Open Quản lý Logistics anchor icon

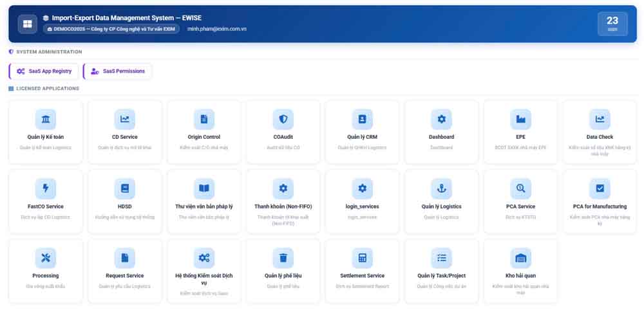pyautogui.click(x=442, y=188)
